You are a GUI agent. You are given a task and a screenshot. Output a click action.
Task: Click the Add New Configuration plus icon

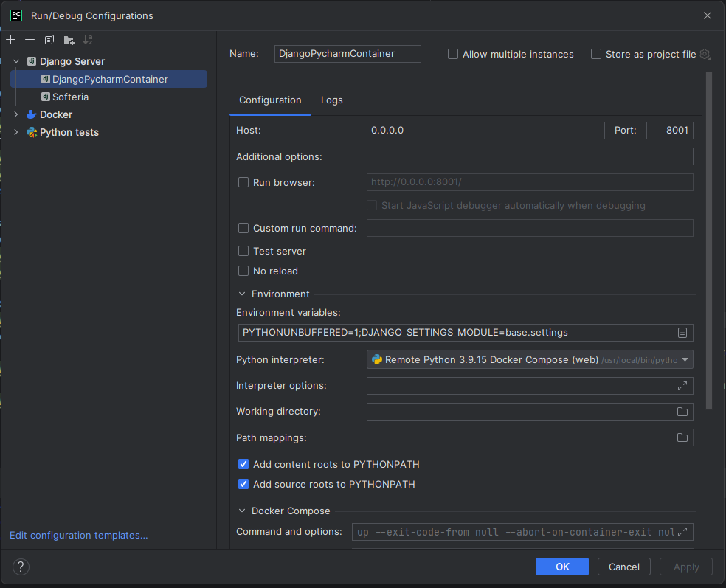[10, 40]
